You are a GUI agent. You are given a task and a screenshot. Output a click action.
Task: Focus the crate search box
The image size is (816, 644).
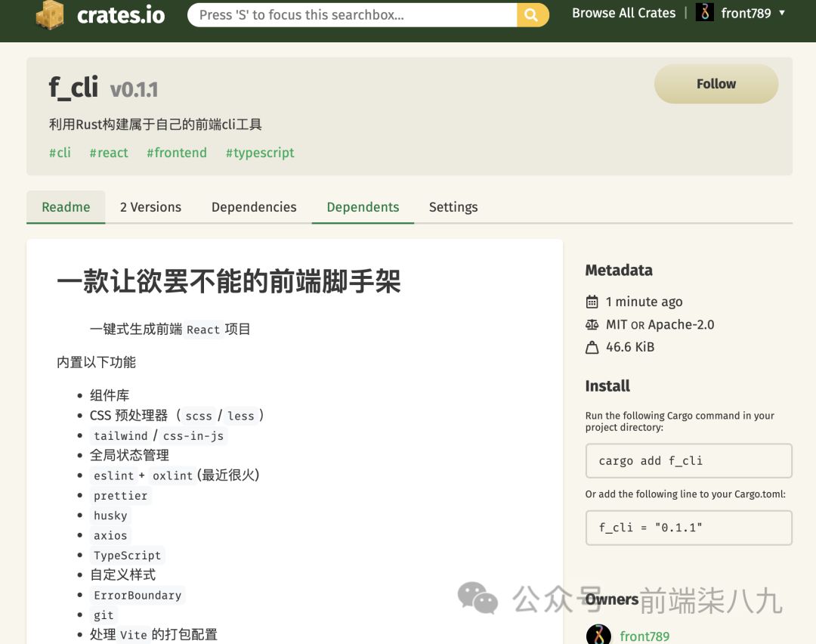(x=352, y=14)
